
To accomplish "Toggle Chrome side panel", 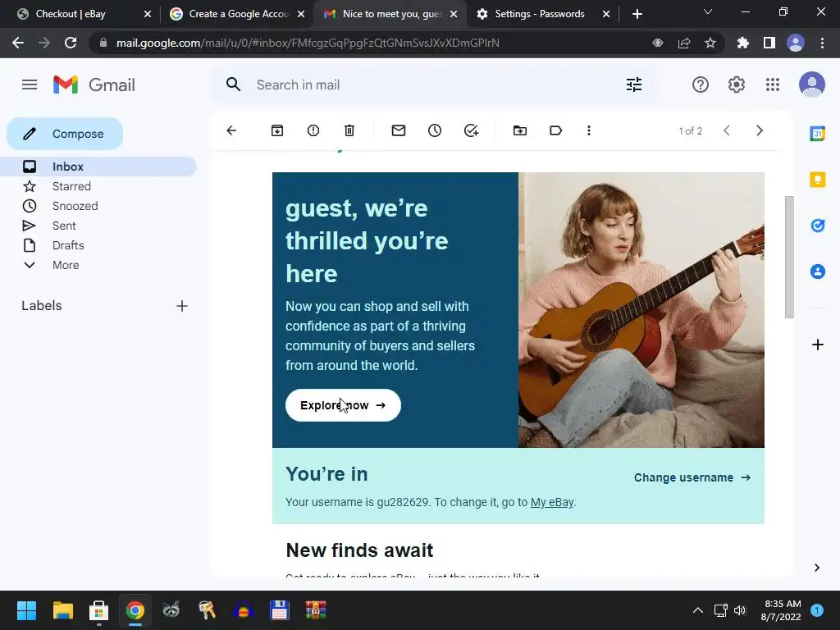I will point(769,43).
